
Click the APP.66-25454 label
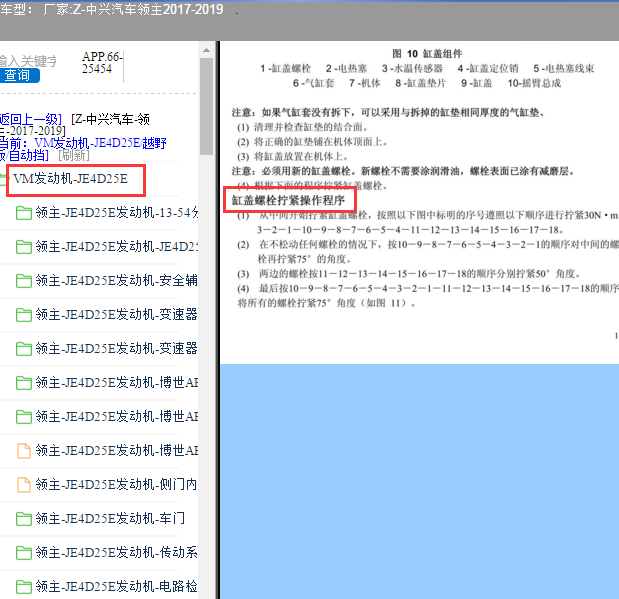(x=103, y=63)
